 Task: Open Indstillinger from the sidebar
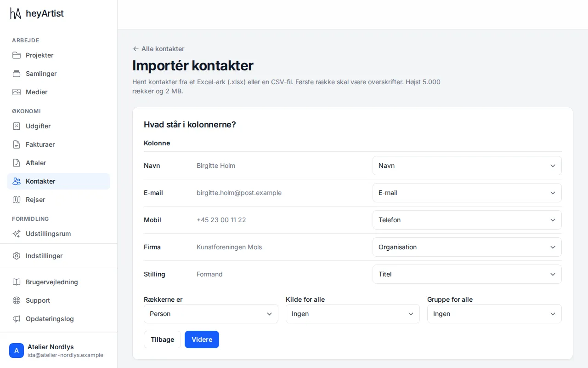coord(58,256)
